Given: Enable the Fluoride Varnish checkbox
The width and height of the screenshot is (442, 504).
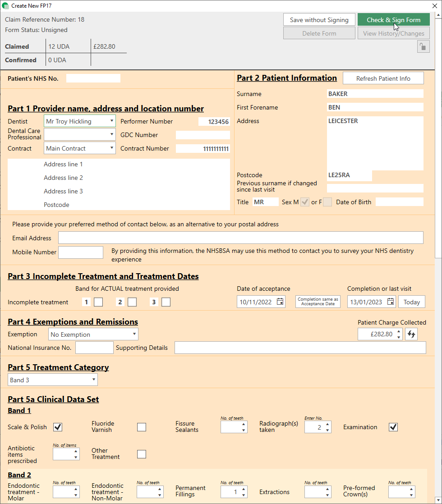Looking at the screenshot, I should [x=142, y=427].
